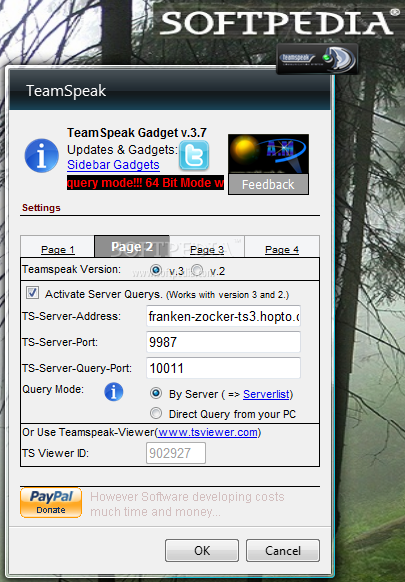Switch to the Page 3 tab
The image size is (405, 582).
point(207,249)
